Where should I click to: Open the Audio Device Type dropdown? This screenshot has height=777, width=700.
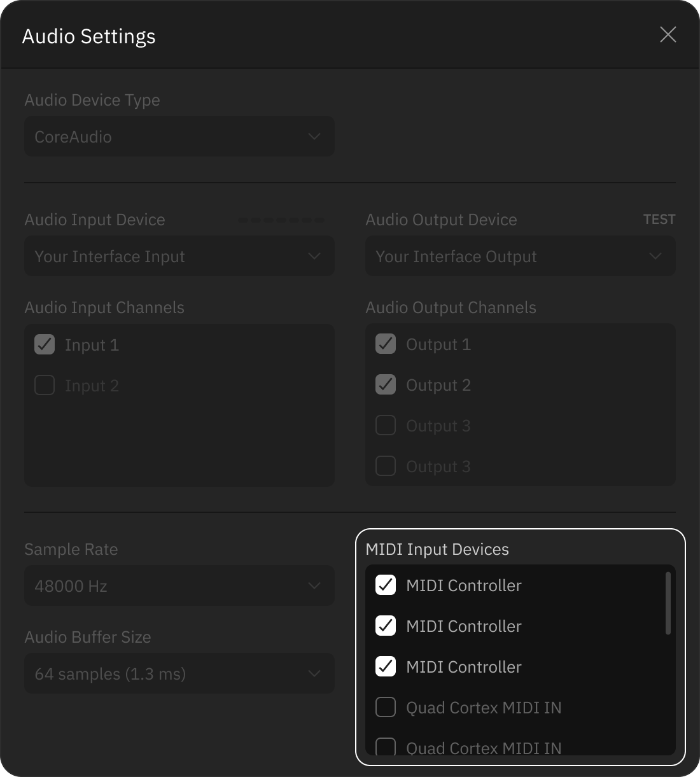[179, 136]
